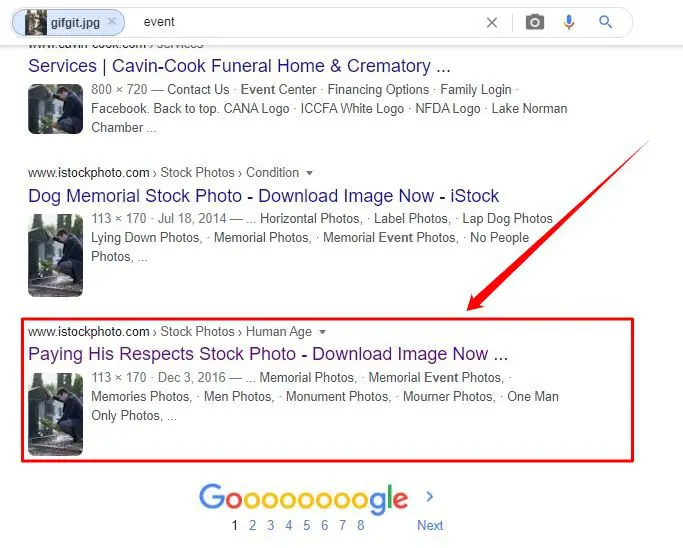Screen dimensions: 683x548
Task: Click the 'Jul 18, 2014' snippet date
Action: pyautogui.click(x=192, y=218)
